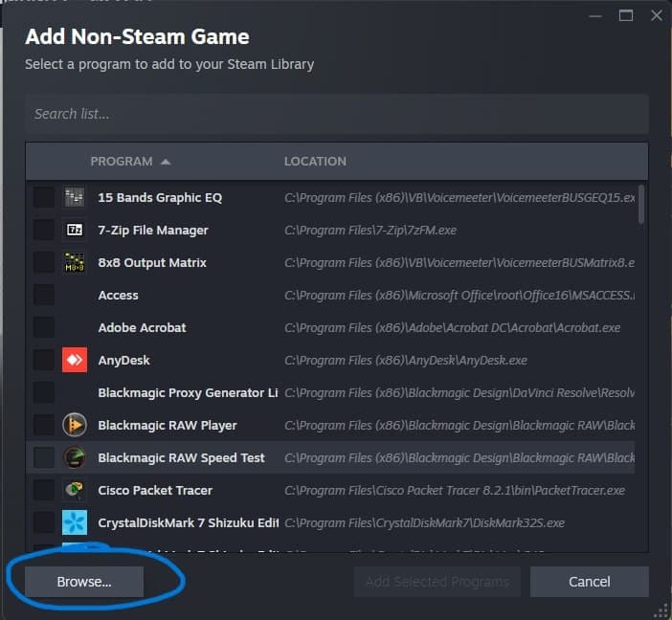Image resolution: width=672 pixels, height=620 pixels.
Task: Click the Blackmagic RAW Player icon
Action: (74, 425)
